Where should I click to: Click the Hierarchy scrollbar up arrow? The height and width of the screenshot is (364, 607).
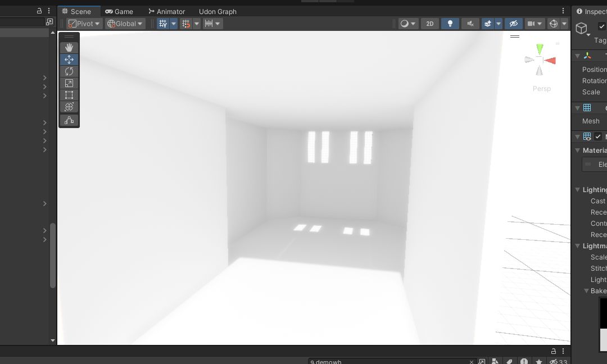(53, 33)
